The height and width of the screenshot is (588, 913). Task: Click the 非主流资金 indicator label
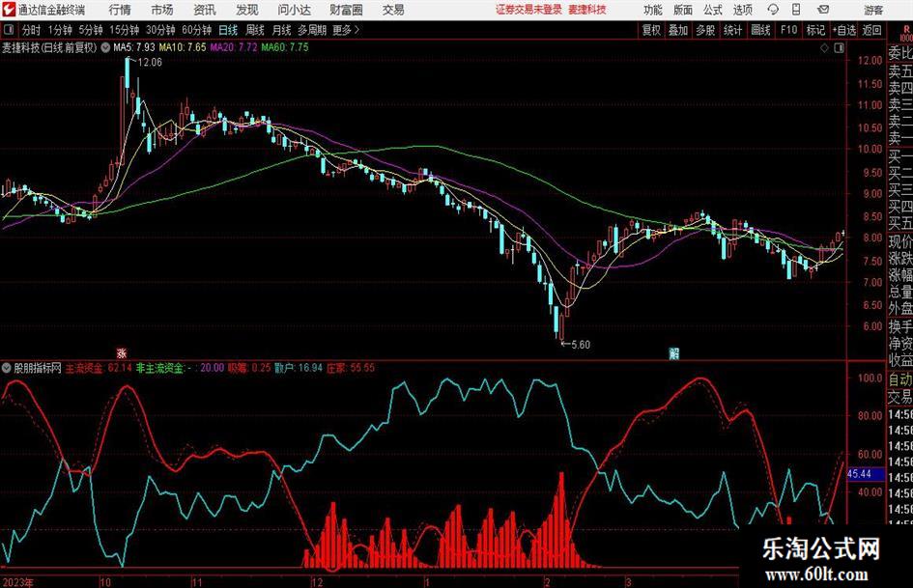tap(160, 368)
